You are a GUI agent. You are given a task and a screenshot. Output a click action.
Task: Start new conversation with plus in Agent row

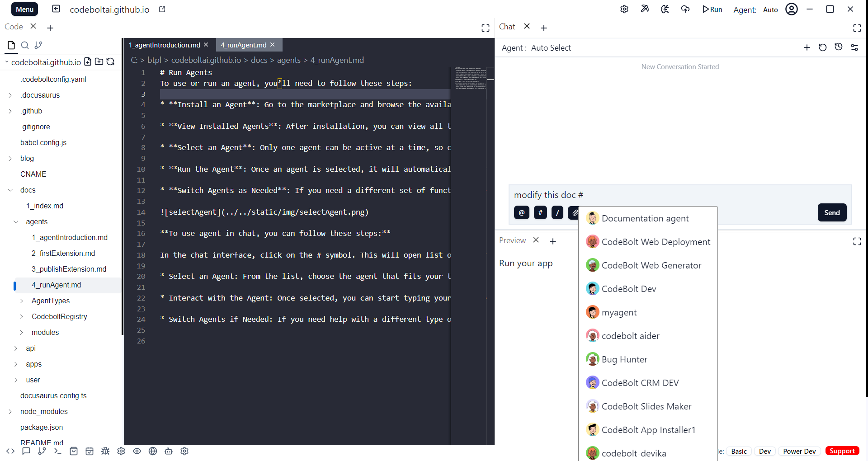click(807, 47)
